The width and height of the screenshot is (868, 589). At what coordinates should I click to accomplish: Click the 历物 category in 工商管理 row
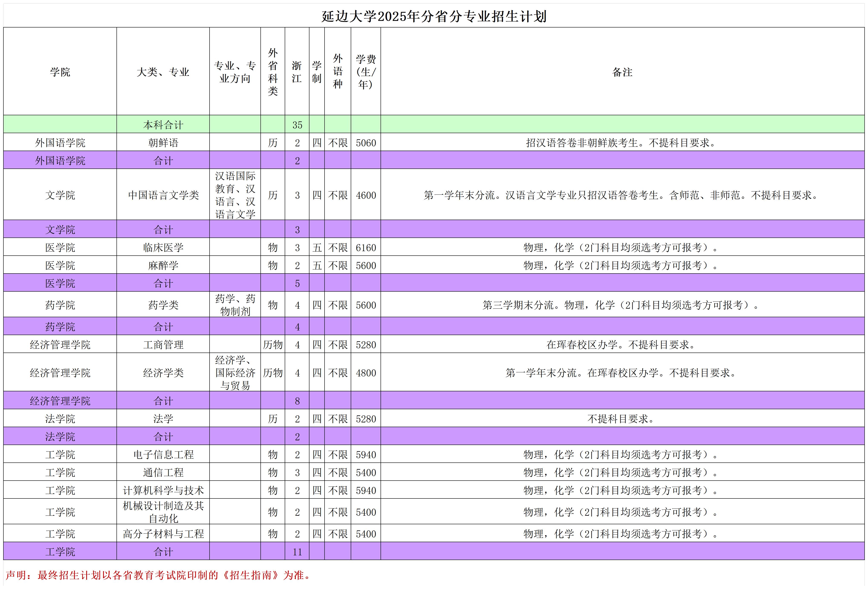pos(273,344)
